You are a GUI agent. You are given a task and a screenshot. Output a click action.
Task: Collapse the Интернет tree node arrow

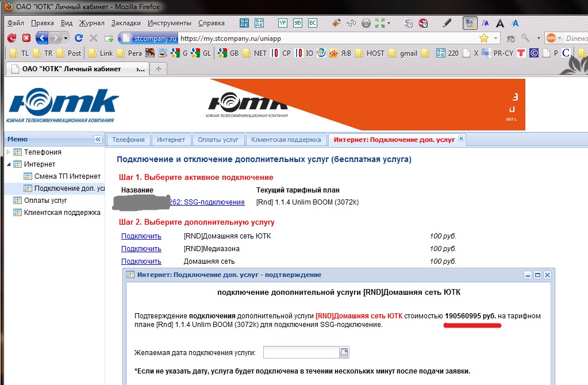click(9, 164)
